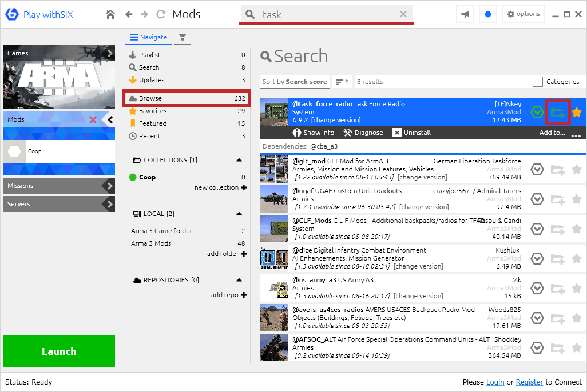Open Playlist in the navigation list
The image size is (587, 392).
(x=187, y=55)
